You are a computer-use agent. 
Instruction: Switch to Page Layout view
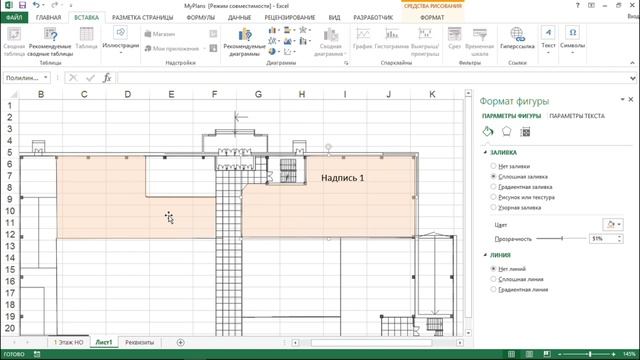[x=529, y=354]
